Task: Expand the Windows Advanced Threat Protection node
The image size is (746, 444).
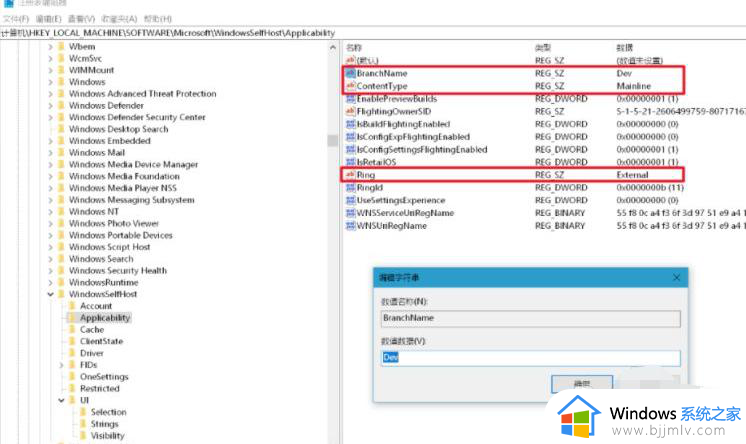Action: 50,94
